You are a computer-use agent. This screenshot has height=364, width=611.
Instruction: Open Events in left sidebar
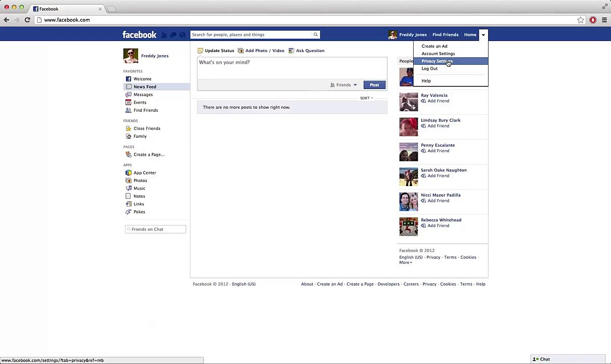140,102
